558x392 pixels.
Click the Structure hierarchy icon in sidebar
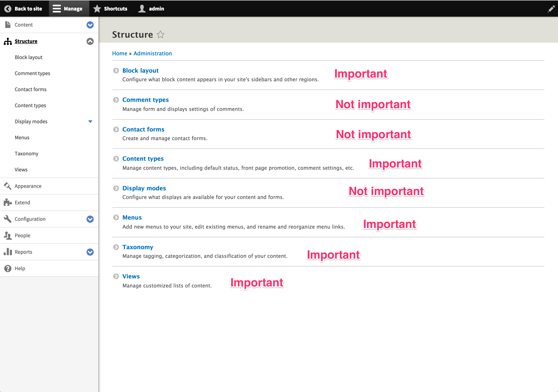(x=8, y=41)
